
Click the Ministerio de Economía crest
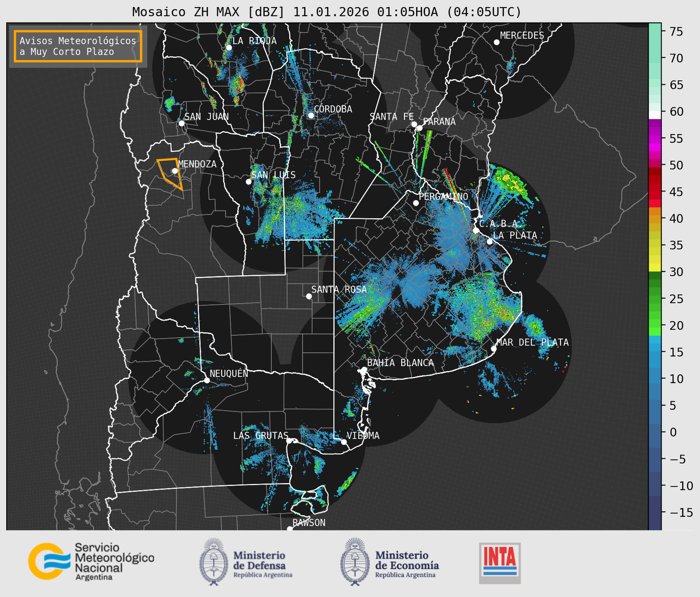[x=354, y=562]
